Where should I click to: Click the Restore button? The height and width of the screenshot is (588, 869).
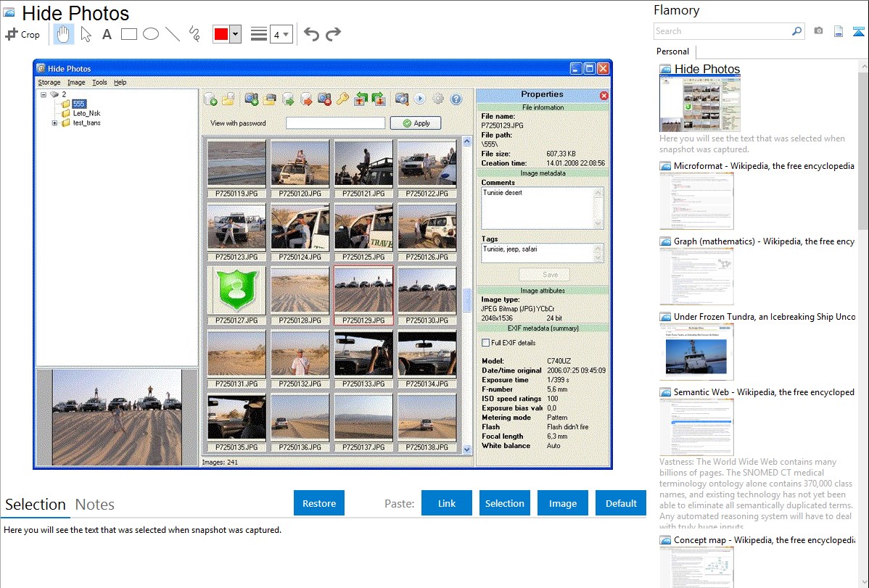[319, 503]
